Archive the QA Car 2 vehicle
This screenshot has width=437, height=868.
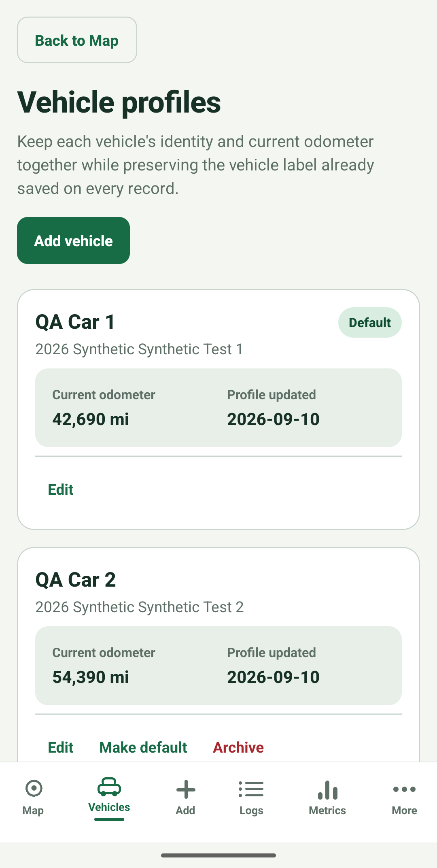(x=238, y=747)
